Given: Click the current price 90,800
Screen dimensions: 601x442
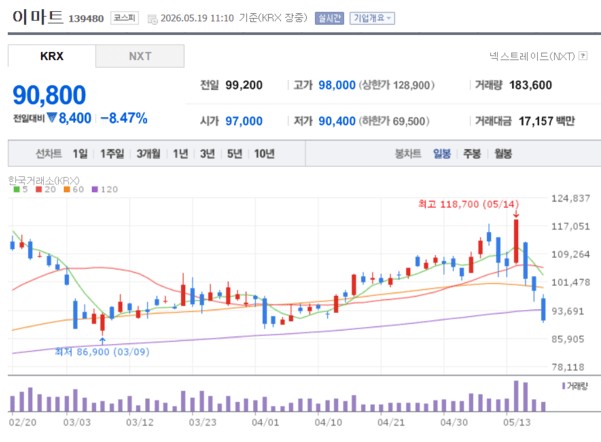Looking at the screenshot, I should [x=49, y=95].
